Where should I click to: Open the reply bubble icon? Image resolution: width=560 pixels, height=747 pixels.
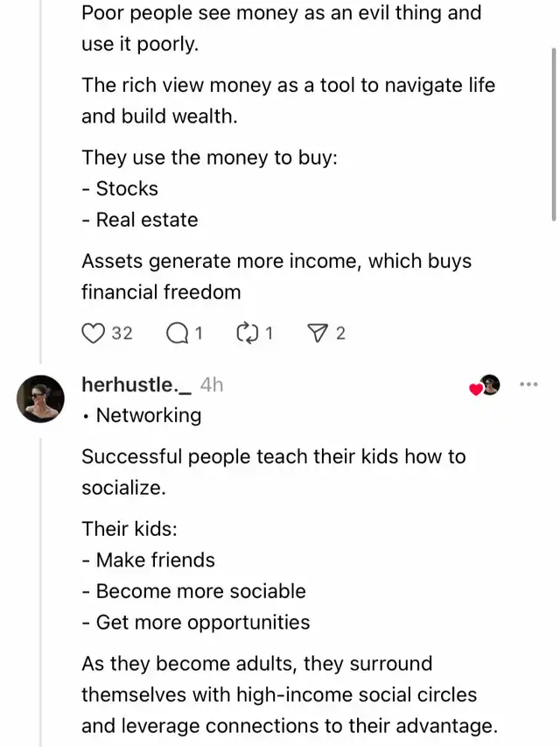[176, 333]
